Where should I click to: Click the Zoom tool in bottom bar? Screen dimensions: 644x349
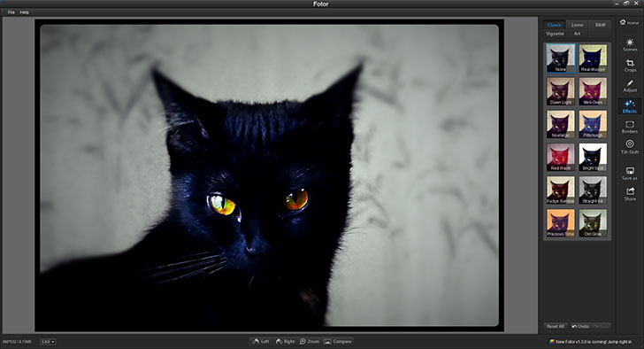pos(310,341)
